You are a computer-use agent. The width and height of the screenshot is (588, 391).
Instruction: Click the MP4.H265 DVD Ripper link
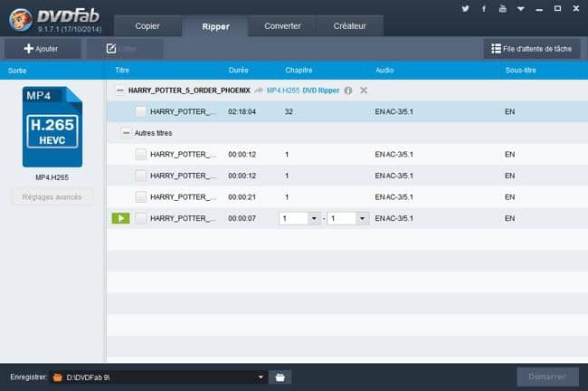click(303, 91)
